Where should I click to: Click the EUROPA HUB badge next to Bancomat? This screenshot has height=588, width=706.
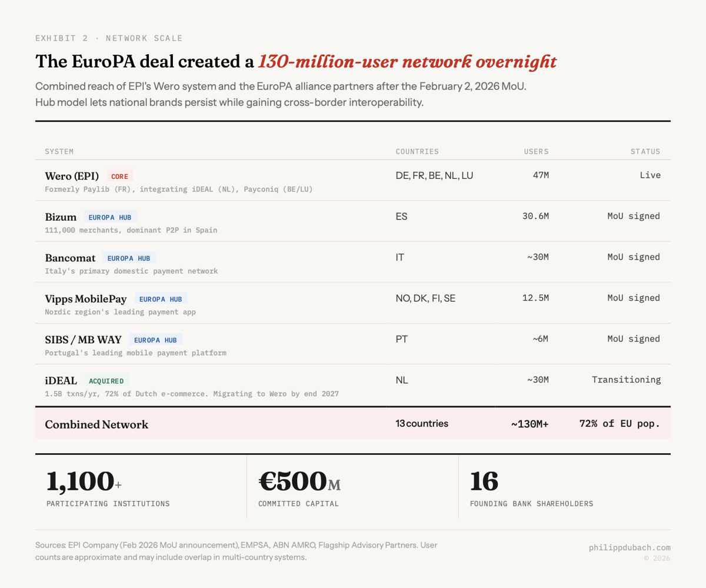coord(129,258)
